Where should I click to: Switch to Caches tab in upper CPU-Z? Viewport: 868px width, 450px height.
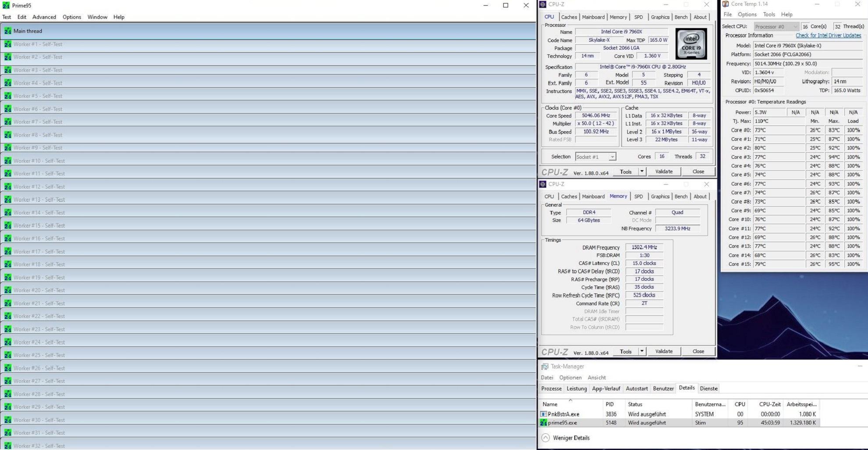[x=569, y=17]
